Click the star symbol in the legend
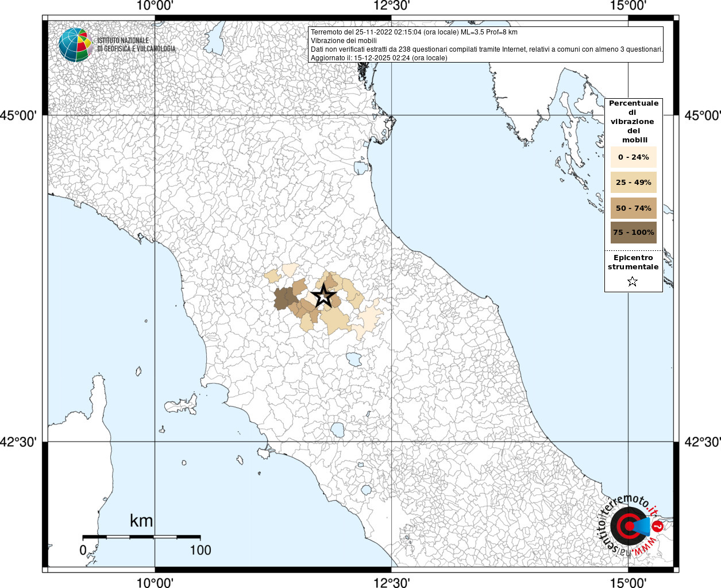The width and height of the screenshot is (721, 588). [633, 281]
